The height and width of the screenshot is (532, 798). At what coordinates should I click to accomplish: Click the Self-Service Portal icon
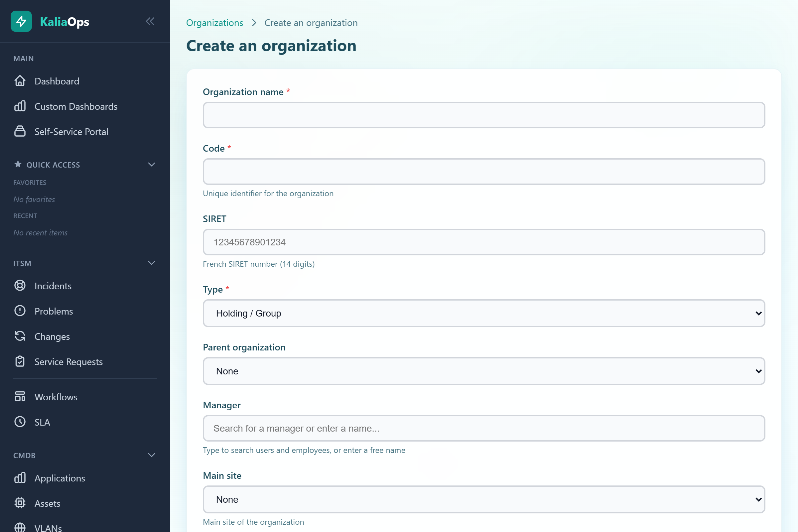[x=20, y=131]
